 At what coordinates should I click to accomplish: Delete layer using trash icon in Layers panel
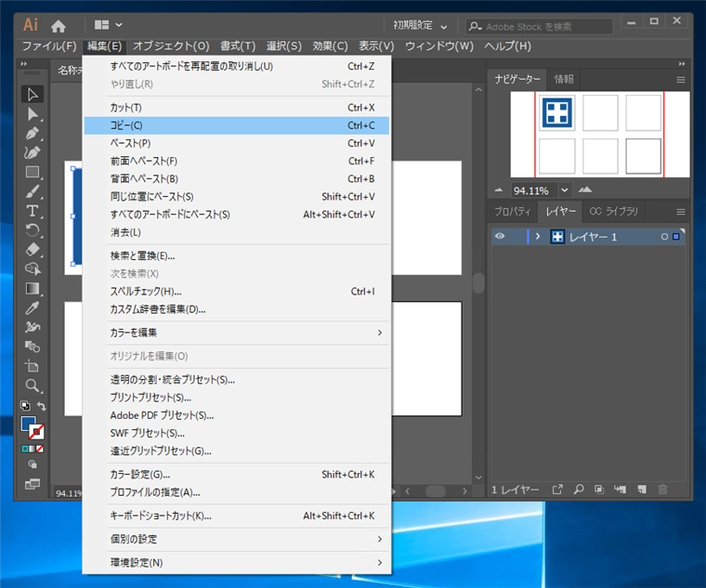662,490
